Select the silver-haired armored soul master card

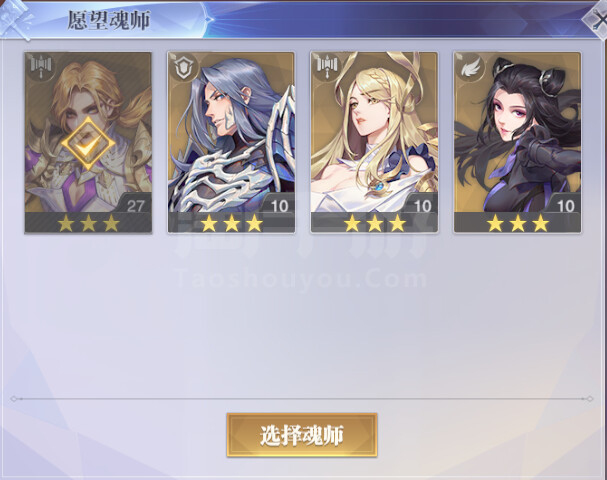tap(231, 142)
